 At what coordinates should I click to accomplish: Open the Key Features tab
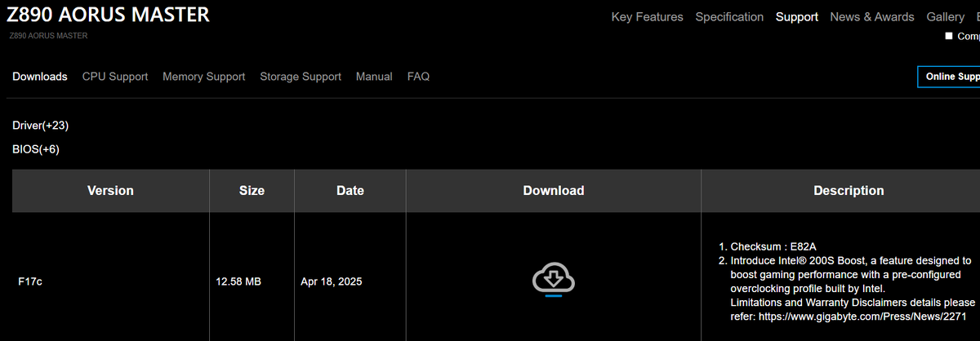pyautogui.click(x=647, y=17)
